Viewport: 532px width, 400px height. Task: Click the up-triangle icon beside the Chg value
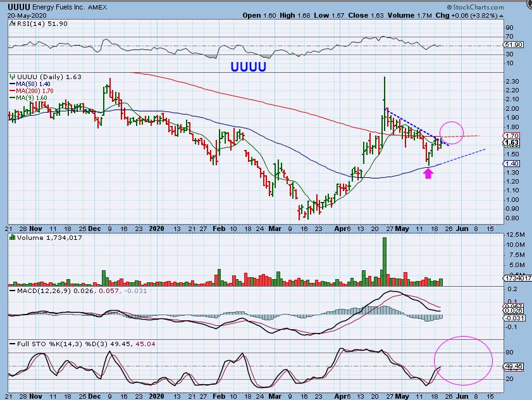click(501, 16)
